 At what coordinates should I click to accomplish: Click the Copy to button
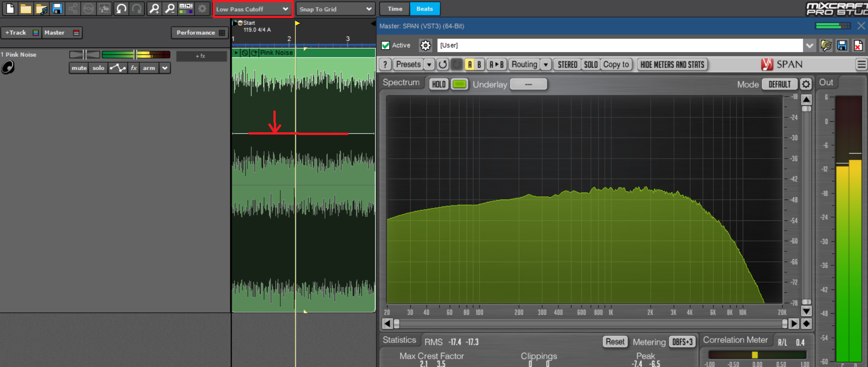click(616, 64)
